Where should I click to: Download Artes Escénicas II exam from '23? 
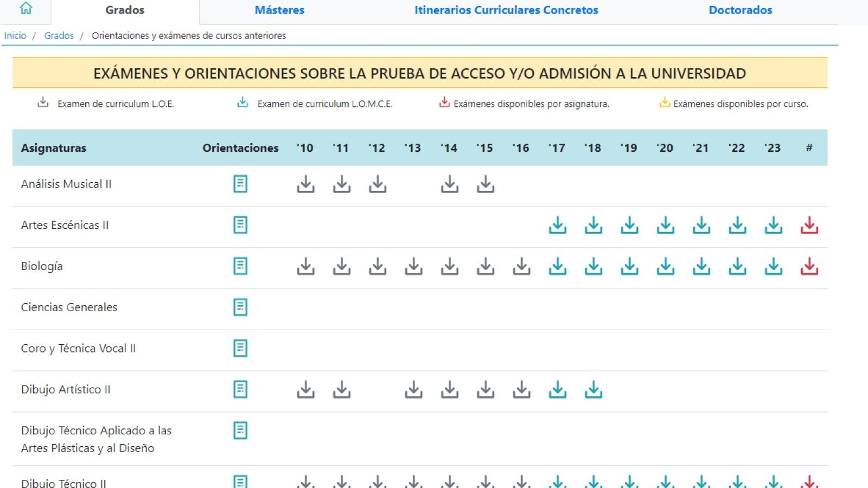click(x=773, y=225)
